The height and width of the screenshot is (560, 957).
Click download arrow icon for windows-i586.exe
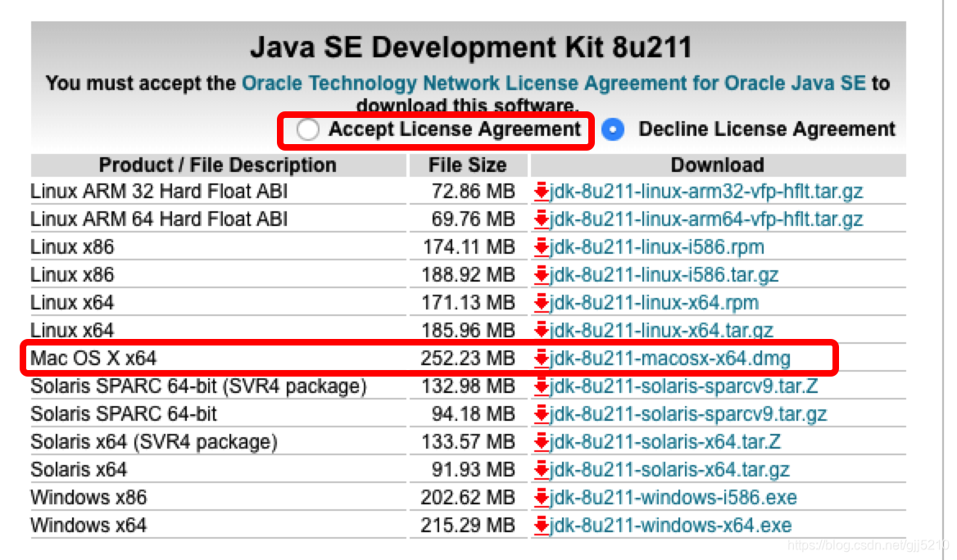(542, 497)
